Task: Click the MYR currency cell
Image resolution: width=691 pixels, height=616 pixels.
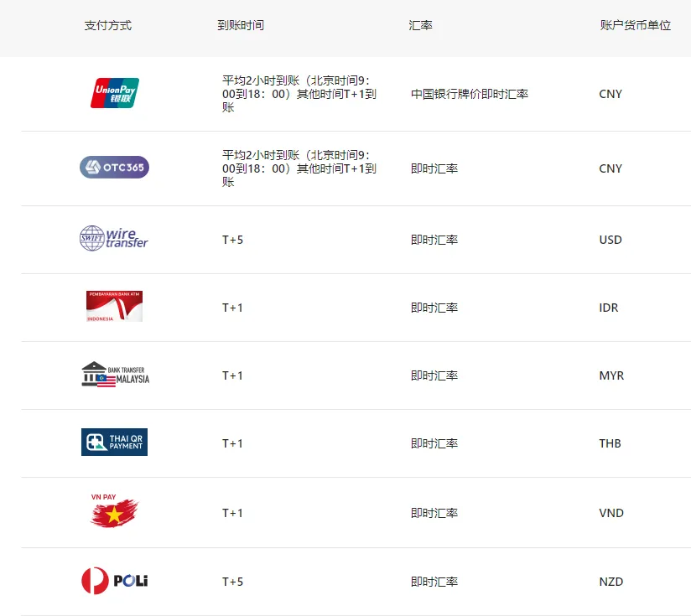Action: (611, 375)
